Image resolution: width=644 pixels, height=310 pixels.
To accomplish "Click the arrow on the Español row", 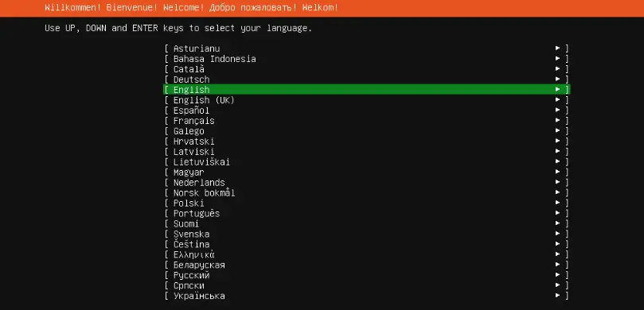I will pos(557,110).
